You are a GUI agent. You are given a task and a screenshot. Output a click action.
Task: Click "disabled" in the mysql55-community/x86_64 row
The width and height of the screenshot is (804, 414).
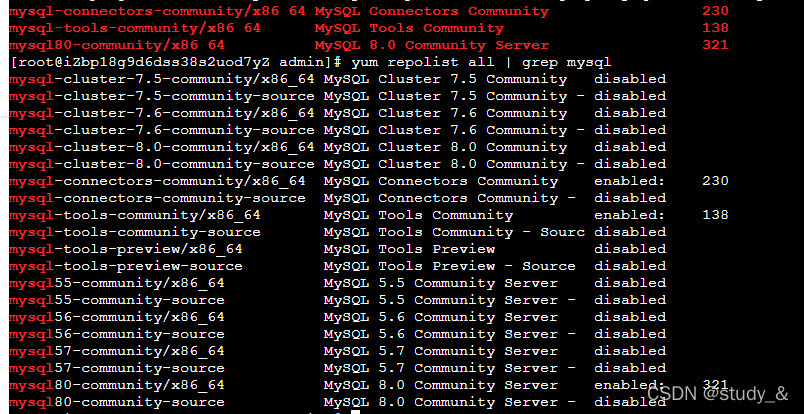tap(630, 283)
